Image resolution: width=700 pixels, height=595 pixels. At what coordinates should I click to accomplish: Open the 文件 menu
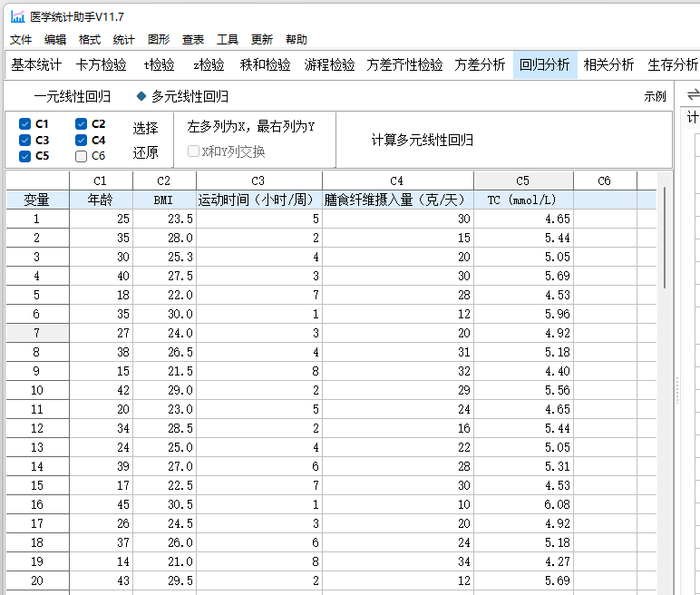[x=21, y=40]
